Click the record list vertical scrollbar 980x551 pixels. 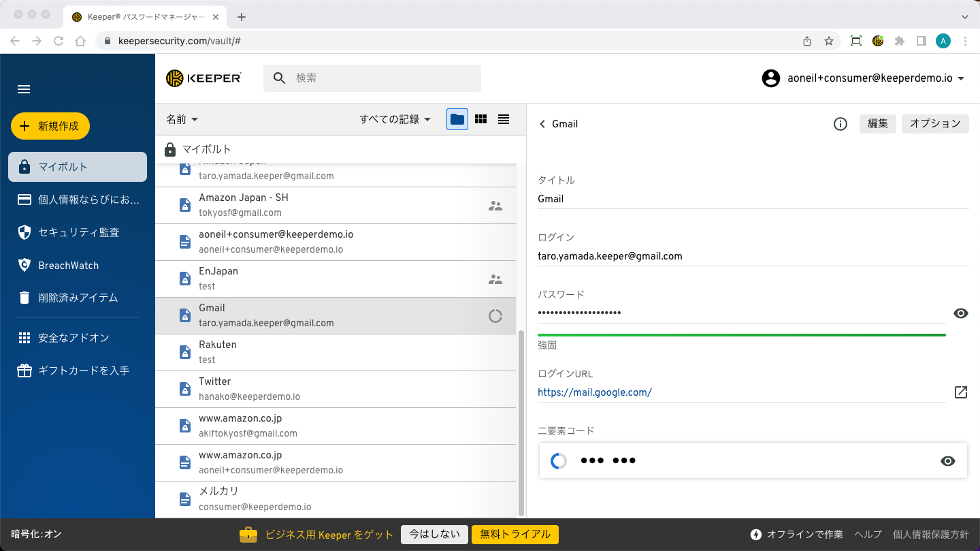pyautogui.click(x=521, y=422)
